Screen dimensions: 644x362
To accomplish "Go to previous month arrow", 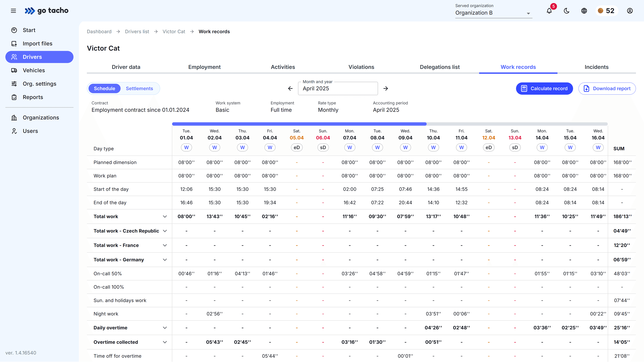I will [x=290, y=88].
